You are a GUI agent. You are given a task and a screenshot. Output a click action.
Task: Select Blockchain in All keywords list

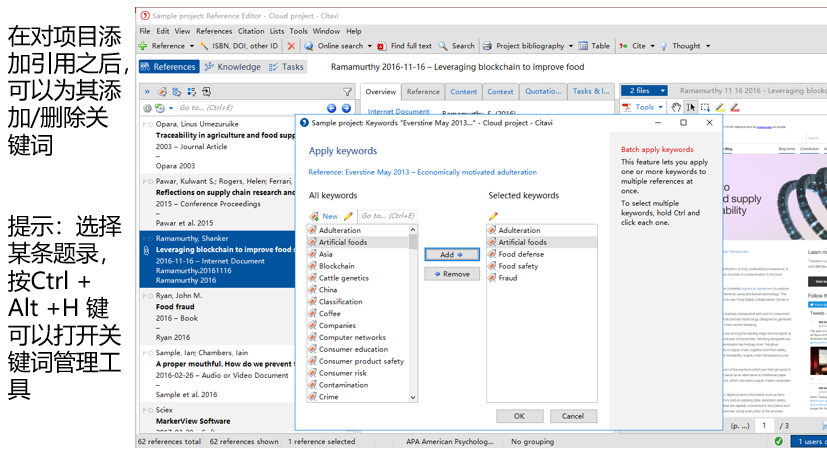pos(336,266)
